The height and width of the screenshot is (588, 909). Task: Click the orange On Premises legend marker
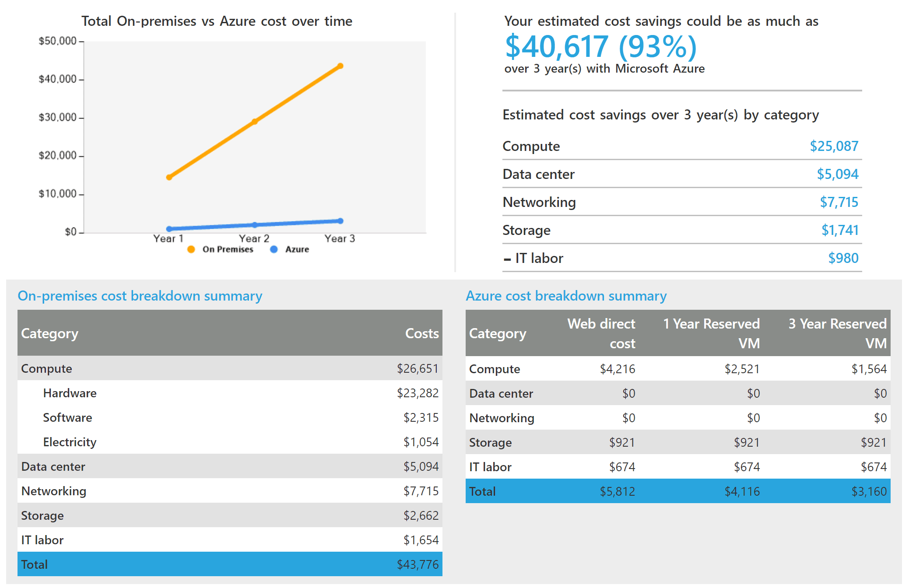coord(191,249)
